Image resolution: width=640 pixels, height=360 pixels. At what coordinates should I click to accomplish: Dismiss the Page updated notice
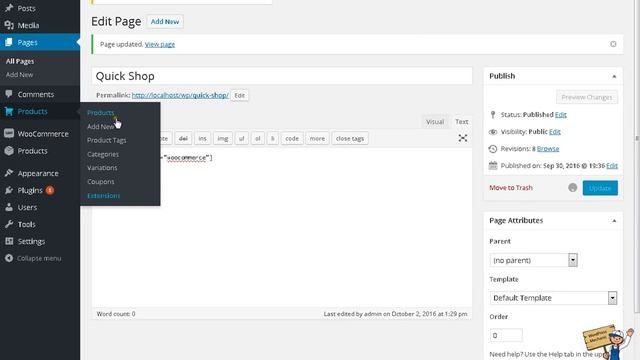(613, 44)
